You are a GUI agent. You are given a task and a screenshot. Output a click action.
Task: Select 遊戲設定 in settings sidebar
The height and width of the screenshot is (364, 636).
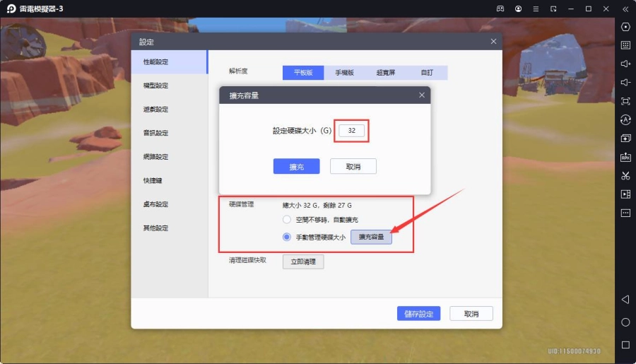(x=169, y=109)
